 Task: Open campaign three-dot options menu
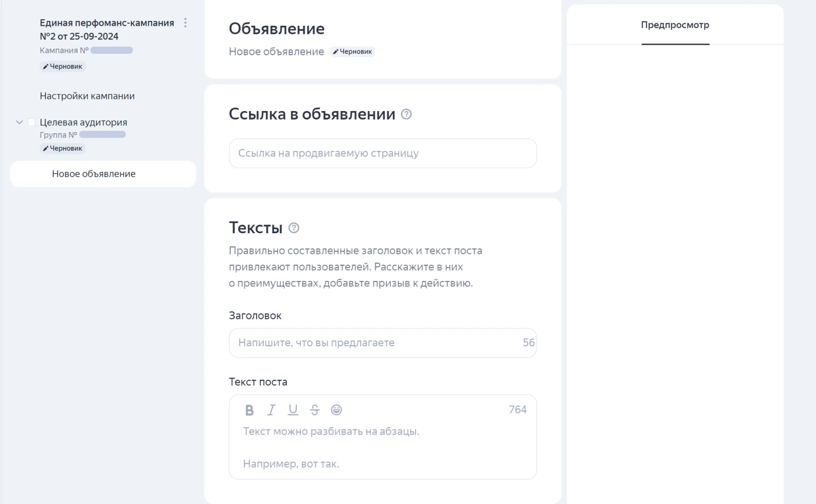pyautogui.click(x=185, y=23)
